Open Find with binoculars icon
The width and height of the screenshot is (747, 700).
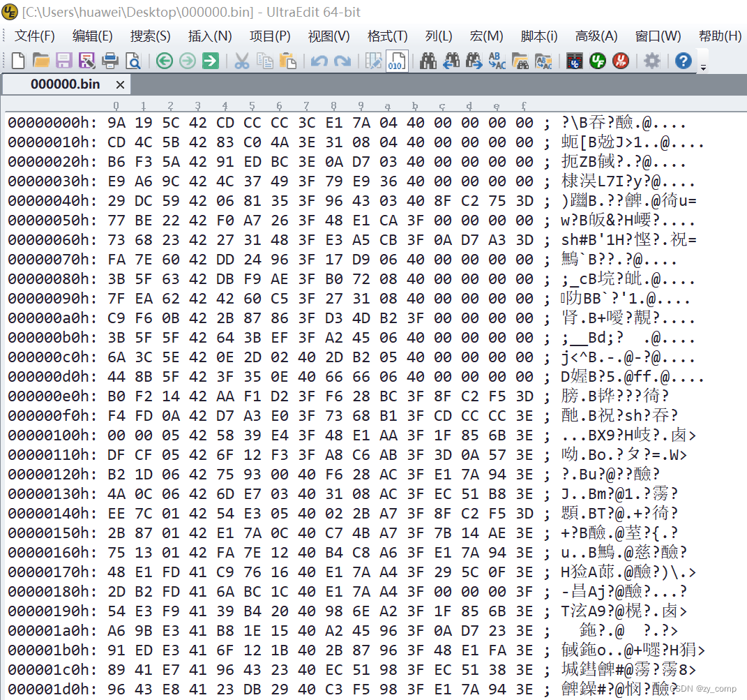428,61
